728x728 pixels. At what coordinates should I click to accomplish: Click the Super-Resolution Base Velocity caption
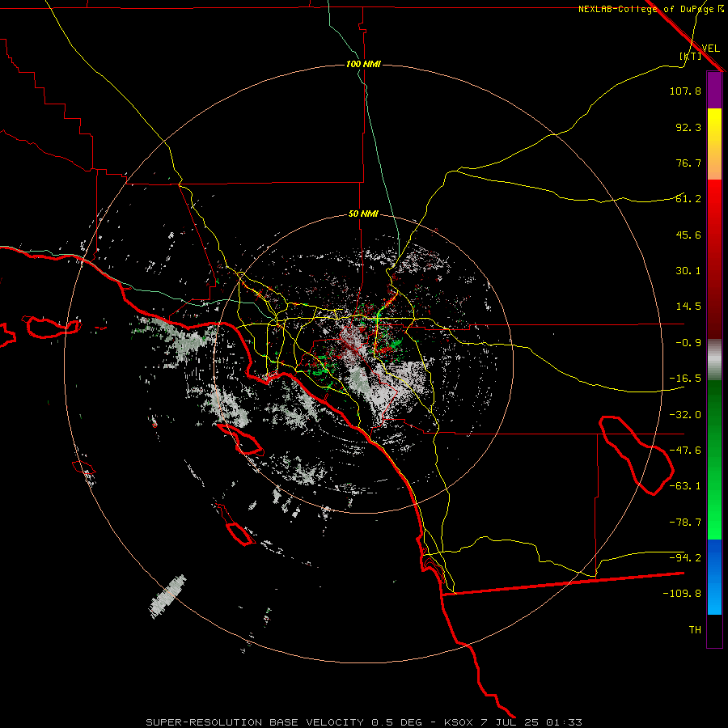click(363, 722)
